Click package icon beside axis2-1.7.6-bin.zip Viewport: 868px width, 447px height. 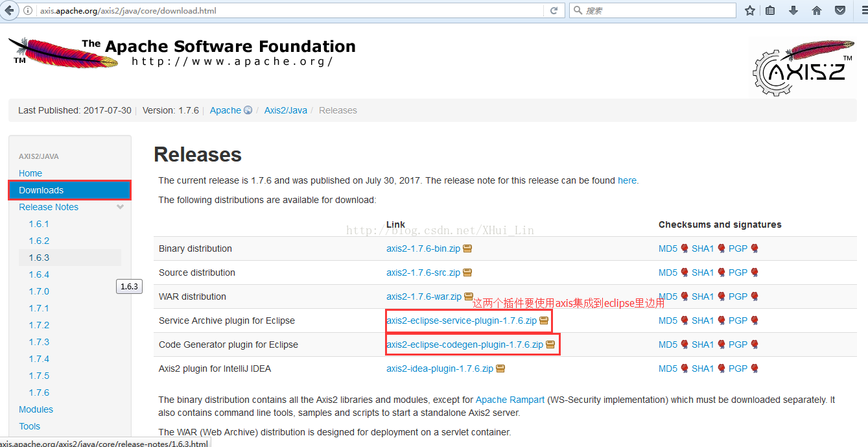(x=467, y=248)
